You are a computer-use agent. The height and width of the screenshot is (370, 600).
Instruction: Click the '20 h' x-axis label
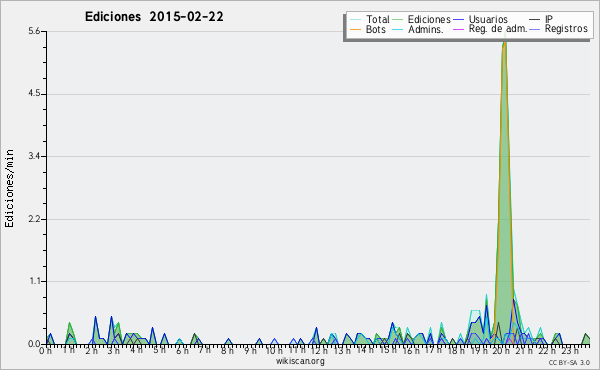pos(501,351)
